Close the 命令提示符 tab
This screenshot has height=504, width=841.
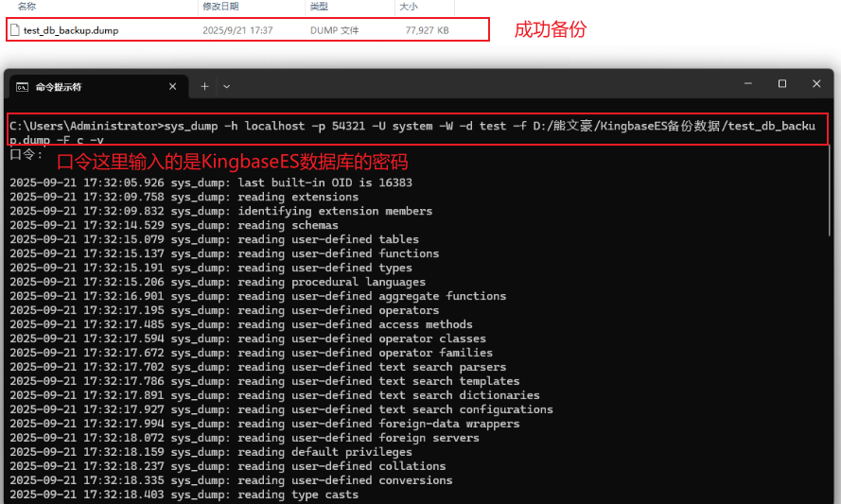click(173, 86)
